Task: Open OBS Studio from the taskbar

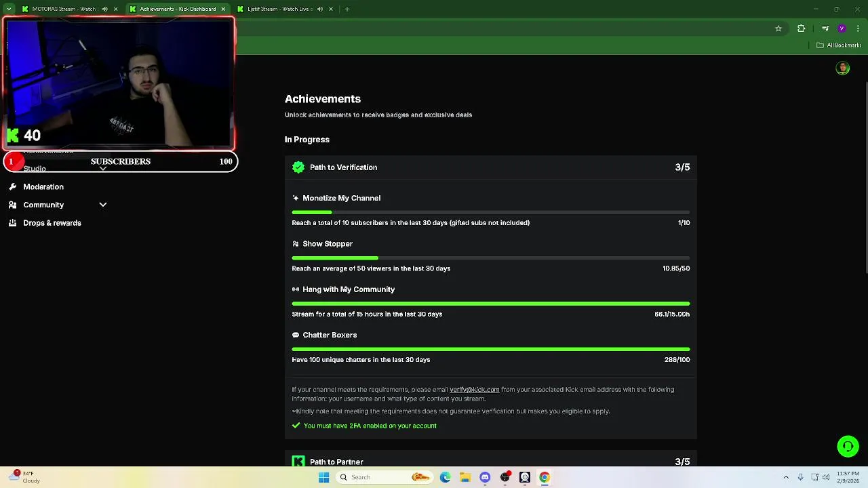Action: (x=505, y=477)
